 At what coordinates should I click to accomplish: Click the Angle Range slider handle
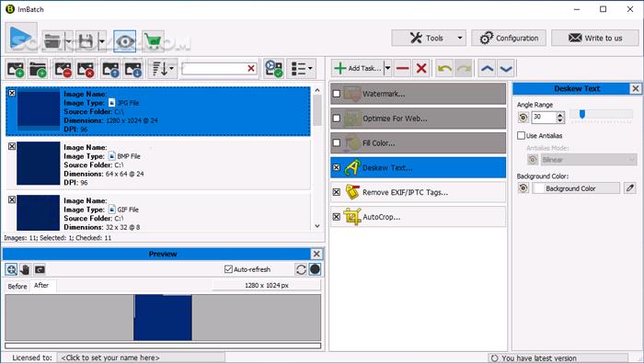coord(582,114)
